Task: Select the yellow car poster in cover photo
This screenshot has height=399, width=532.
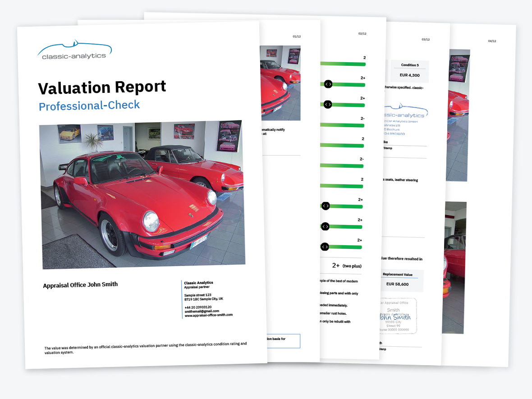Action: click(x=69, y=134)
